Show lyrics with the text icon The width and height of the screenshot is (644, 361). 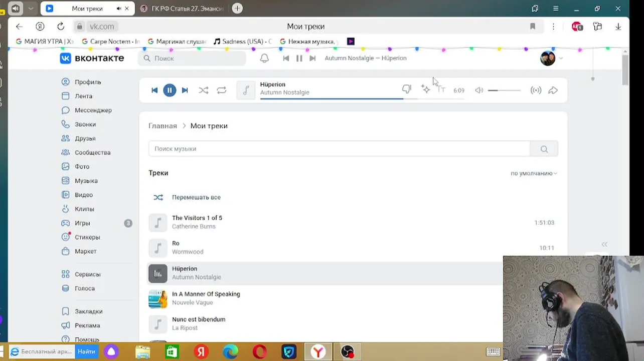441,89
